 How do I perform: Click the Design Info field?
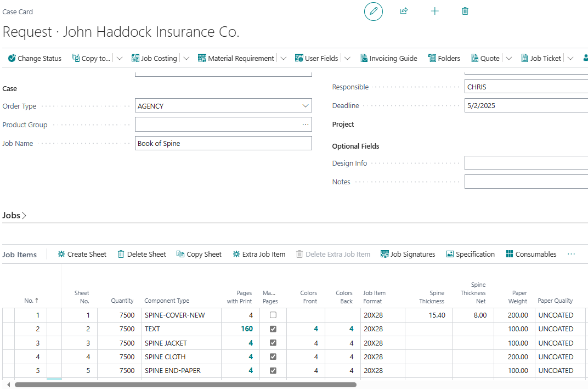pyautogui.click(x=526, y=163)
